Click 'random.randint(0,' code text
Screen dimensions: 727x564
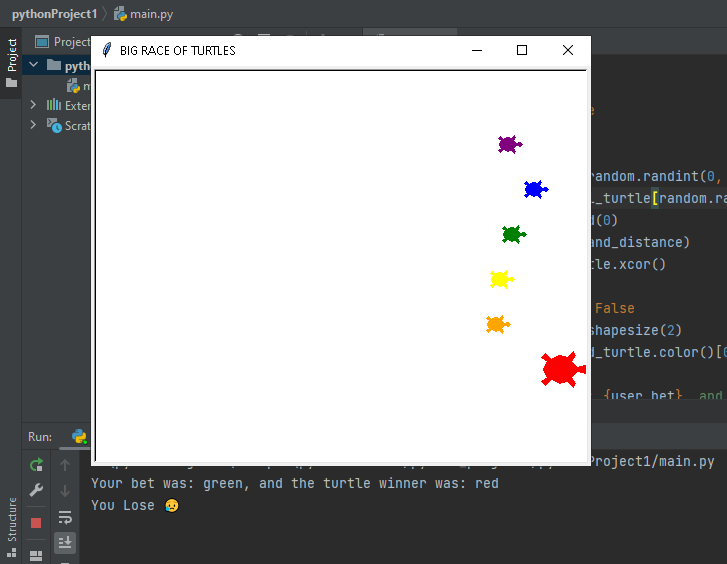tap(657, 176)
